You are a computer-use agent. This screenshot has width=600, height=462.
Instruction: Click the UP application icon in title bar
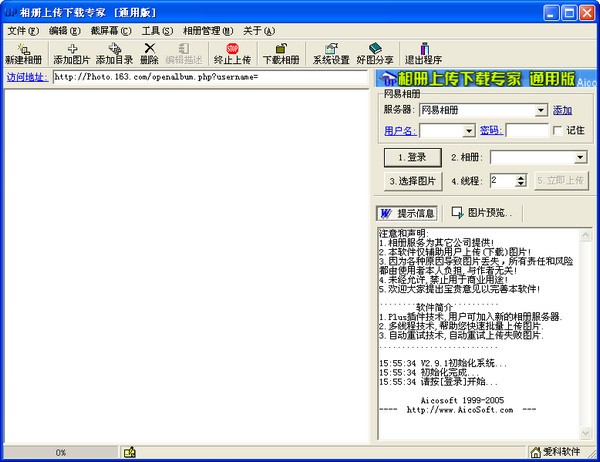pos(11,13)
